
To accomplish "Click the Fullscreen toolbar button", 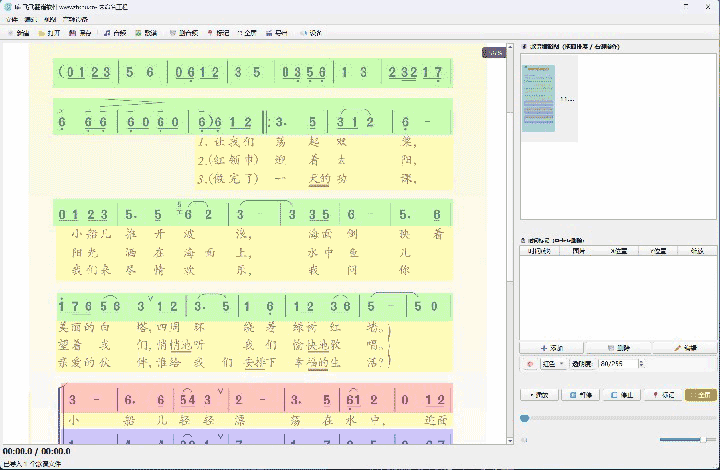I will click(247, 33).
